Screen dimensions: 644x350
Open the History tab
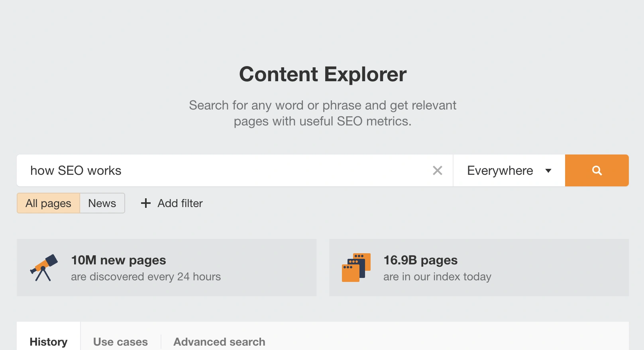pos(49,342)
